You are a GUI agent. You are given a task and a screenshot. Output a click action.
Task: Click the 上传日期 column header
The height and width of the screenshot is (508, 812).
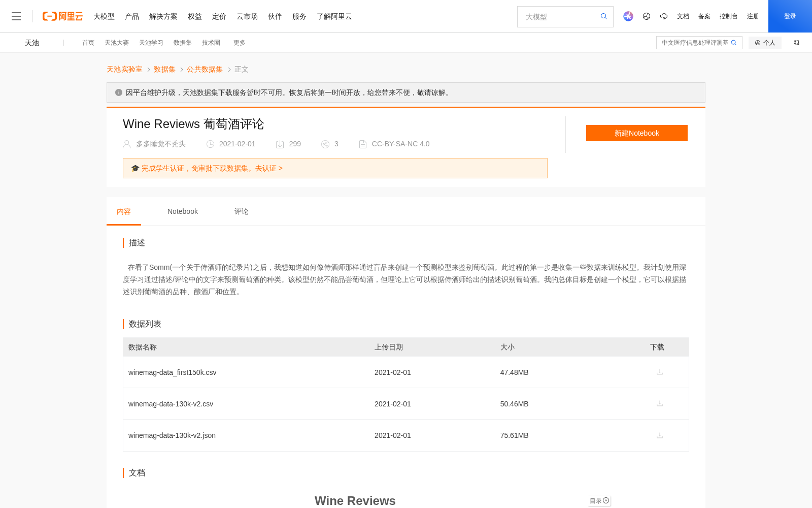pyautogui.click(x=389, y=347)
